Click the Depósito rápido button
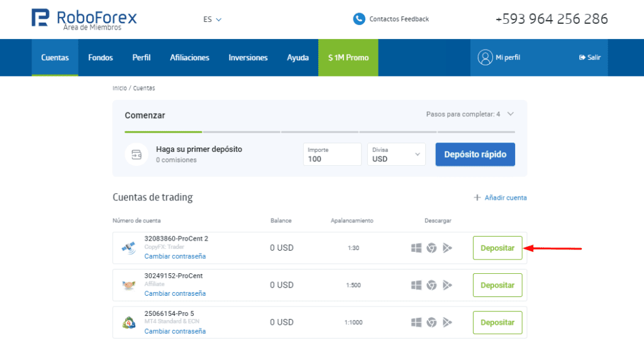Viewport: 644px width, 358px height. [x=475, y=154]
